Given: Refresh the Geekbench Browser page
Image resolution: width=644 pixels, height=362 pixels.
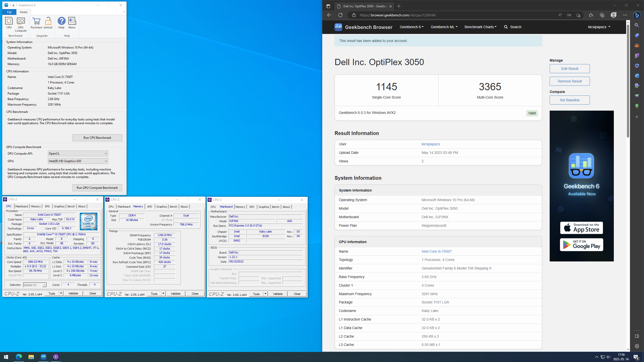Looking at the screenshot, I should tap(340, 15).
